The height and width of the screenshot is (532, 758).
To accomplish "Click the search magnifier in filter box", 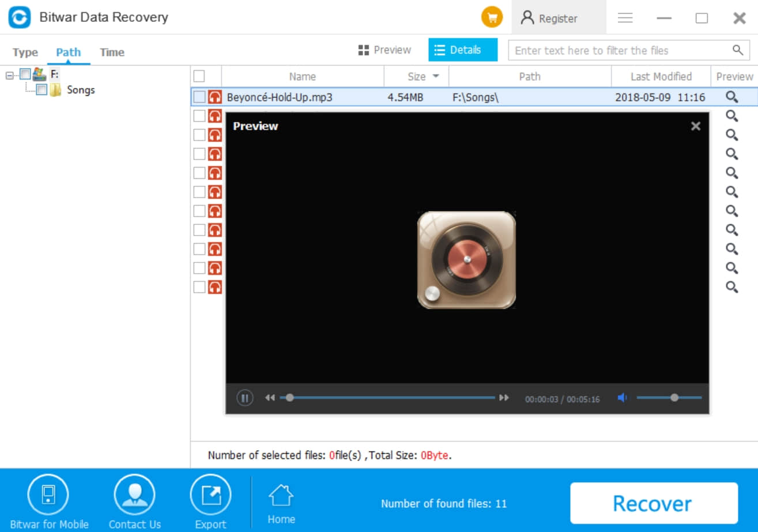I will [738, 50].
